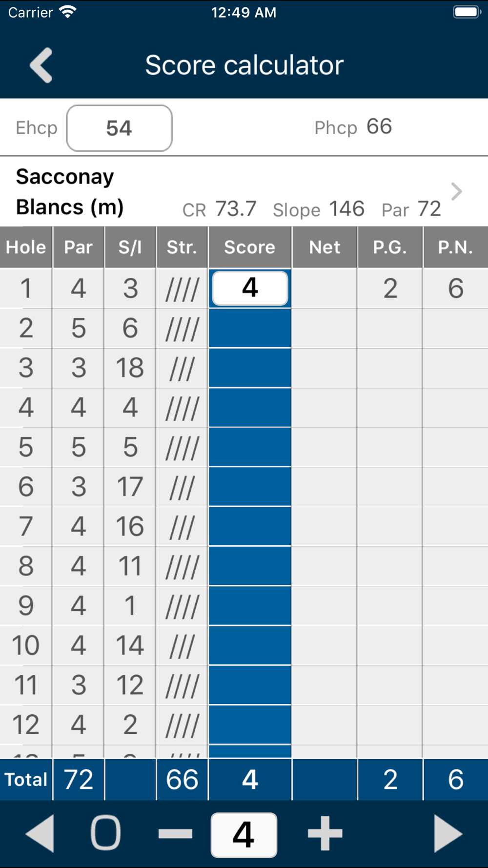The image size is (488, 868).
Task: Open course selection chevron next to Par 72
Action: (x=456, y=191)
